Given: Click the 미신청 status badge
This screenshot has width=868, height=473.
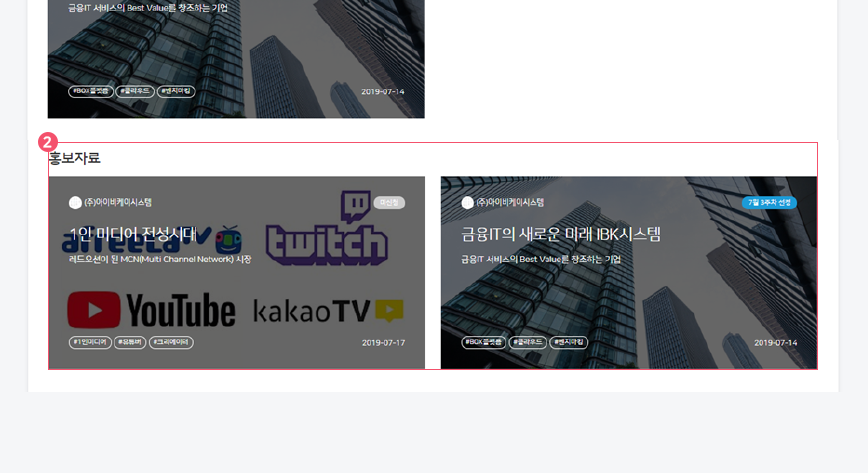Looking at the screenshot, I should [x=389, y=203].
